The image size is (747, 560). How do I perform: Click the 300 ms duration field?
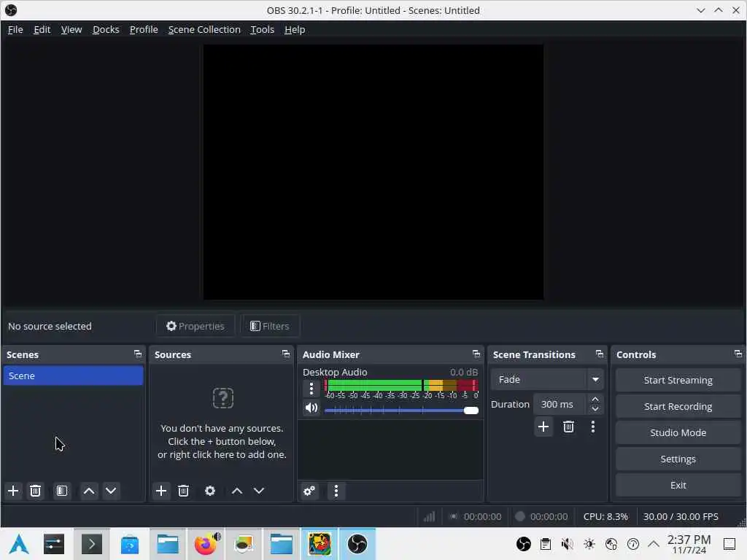coord(560,404)
